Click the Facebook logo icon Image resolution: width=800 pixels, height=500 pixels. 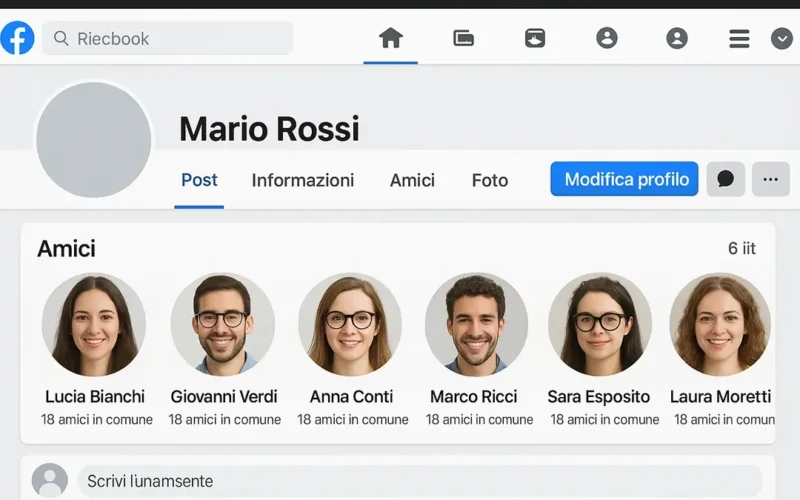click(17, 38)
